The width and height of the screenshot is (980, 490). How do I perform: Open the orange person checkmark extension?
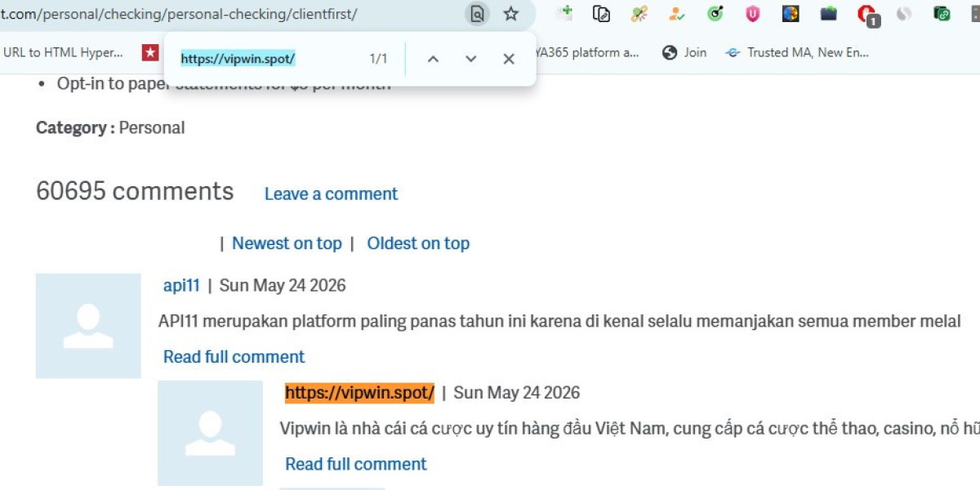[676, 14]
